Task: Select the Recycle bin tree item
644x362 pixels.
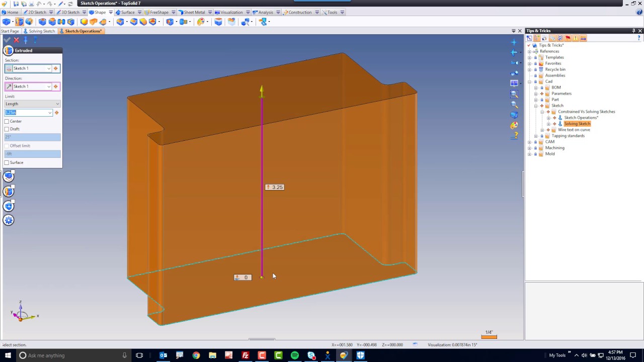Action: point(555,69)
